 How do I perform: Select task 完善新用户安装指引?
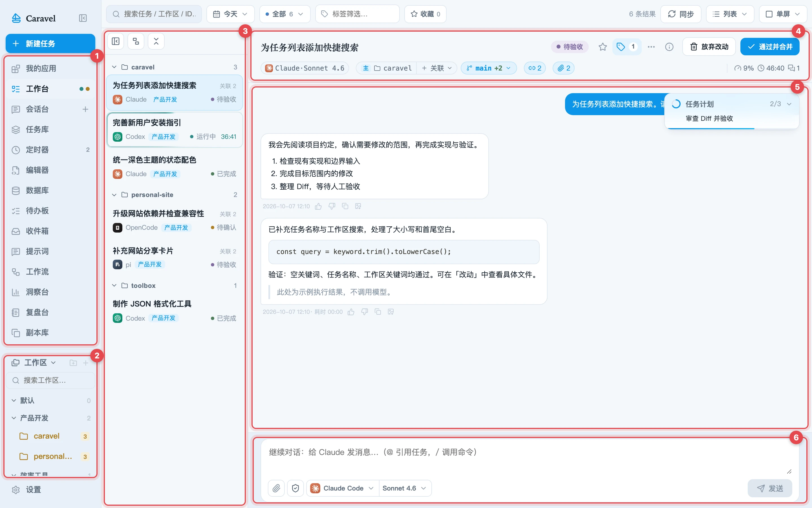click(x=175, y=130)
